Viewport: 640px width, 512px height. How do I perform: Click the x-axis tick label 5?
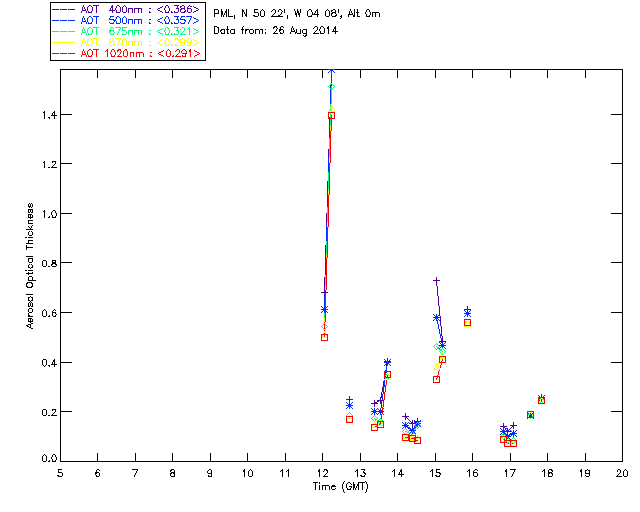pyautogui.click(x=60, y=473)
